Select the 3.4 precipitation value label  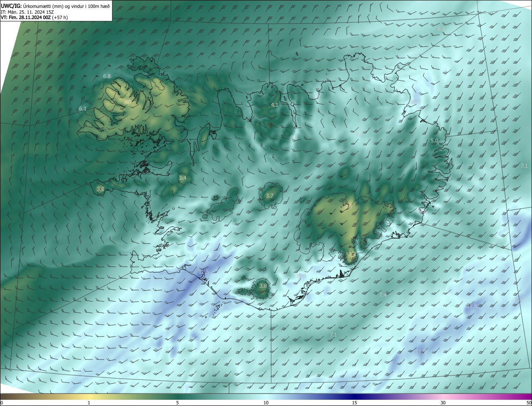[182, 178]
